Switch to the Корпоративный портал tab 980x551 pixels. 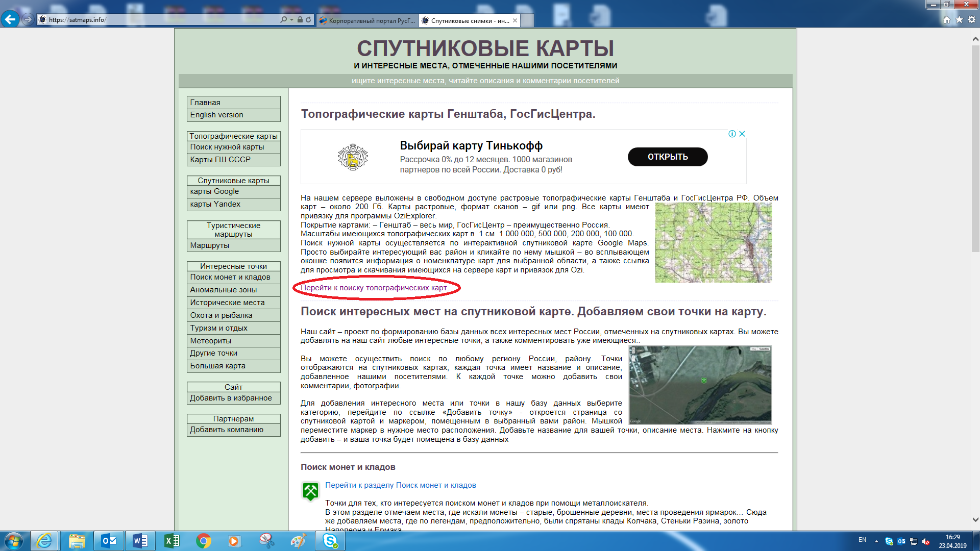[x=366, y=20]
